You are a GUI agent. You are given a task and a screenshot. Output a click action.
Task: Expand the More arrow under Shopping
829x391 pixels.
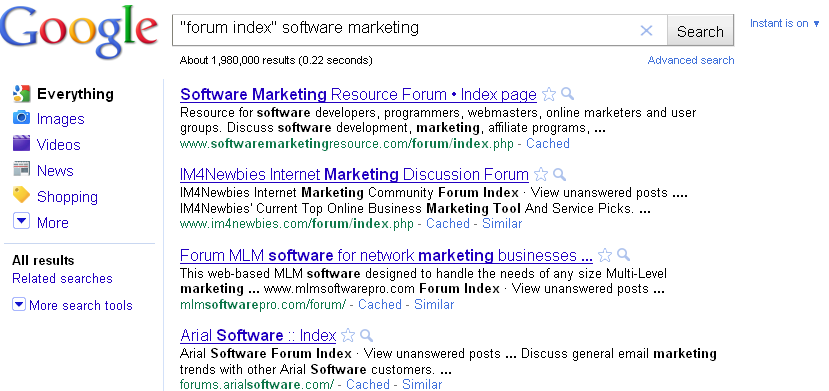(x=21, y=221)
